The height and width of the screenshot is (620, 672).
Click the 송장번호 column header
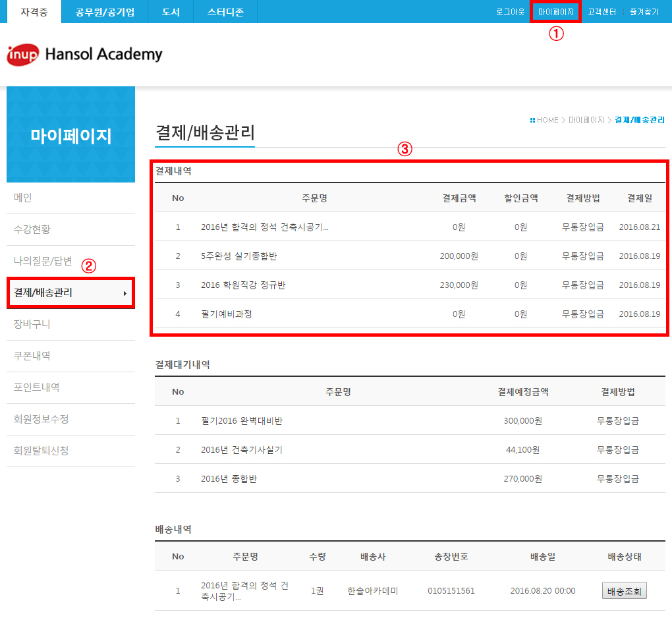[x=451, y=557]
